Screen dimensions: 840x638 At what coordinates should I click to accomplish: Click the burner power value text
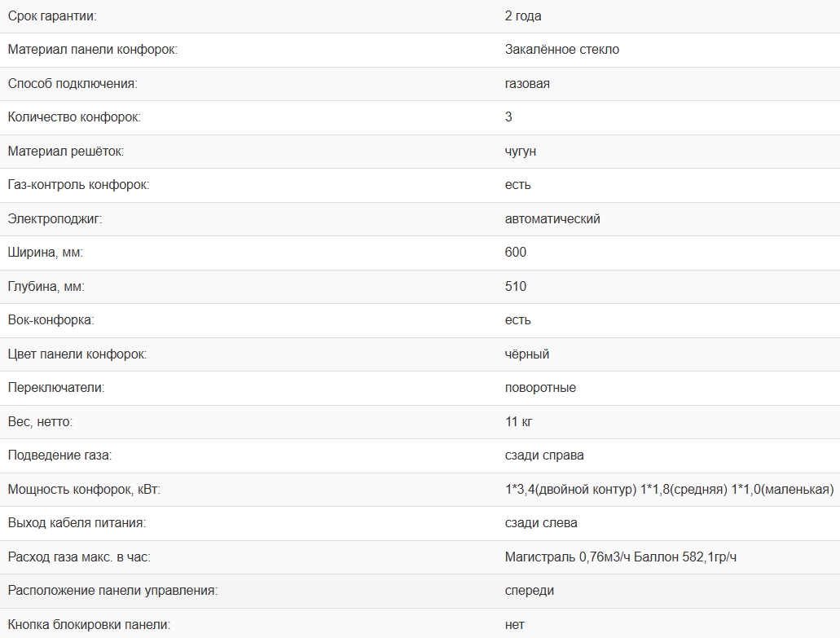(x=669, y=490)
